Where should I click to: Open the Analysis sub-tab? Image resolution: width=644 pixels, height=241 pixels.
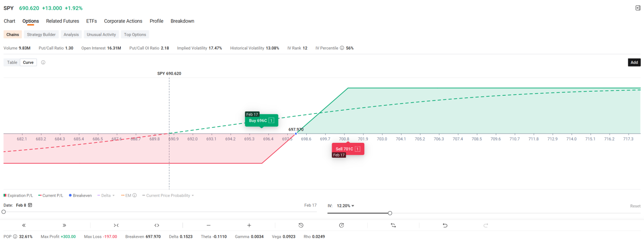(x=71, y=35)
